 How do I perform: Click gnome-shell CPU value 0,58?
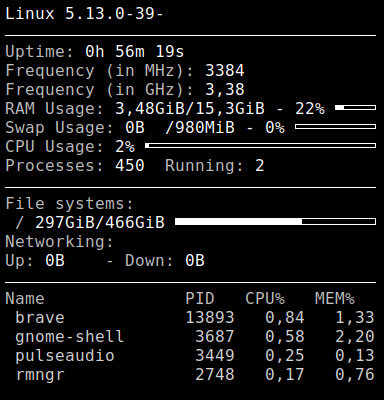click(285, 337)
